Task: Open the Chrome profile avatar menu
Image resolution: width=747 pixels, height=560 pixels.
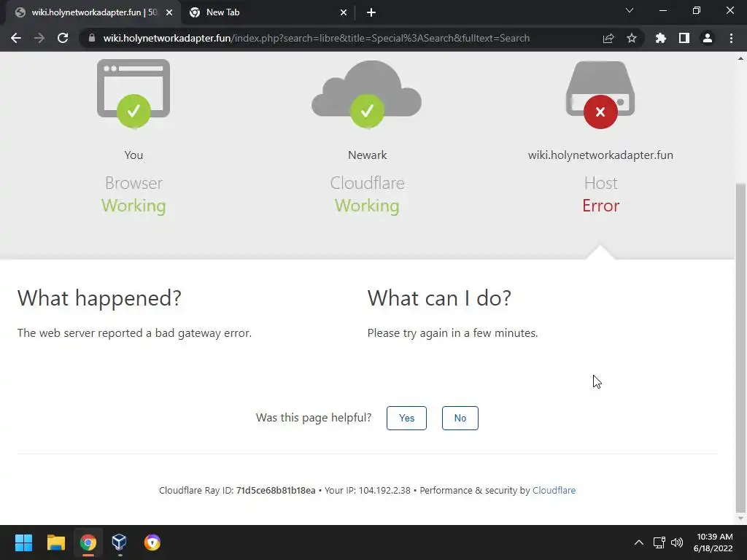Action: coord(708,38)
